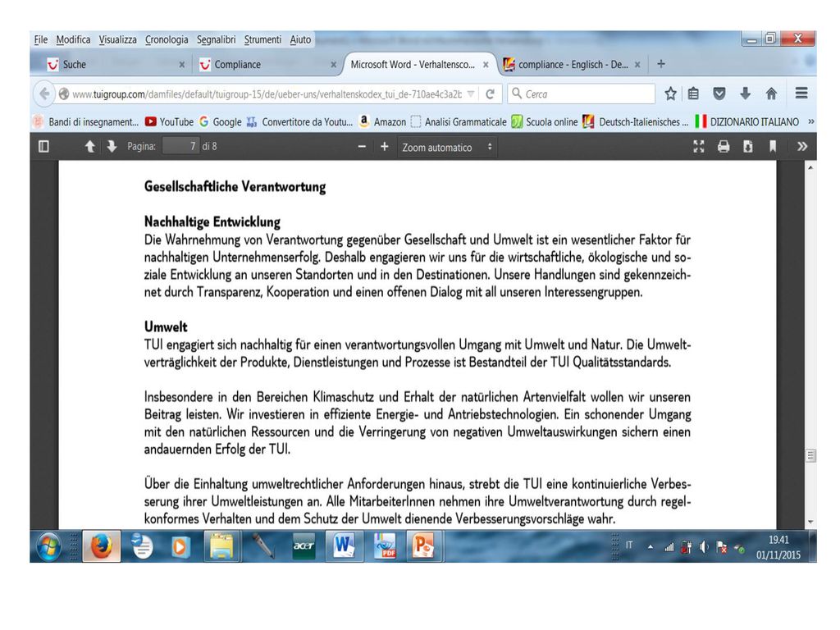Screen dimensions: 840x630
Task: Close the Compliance tab
Action: (334, 65)
